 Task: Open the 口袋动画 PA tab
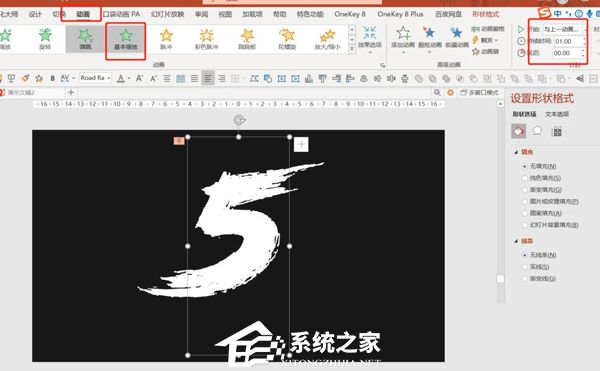pos(121,14)
